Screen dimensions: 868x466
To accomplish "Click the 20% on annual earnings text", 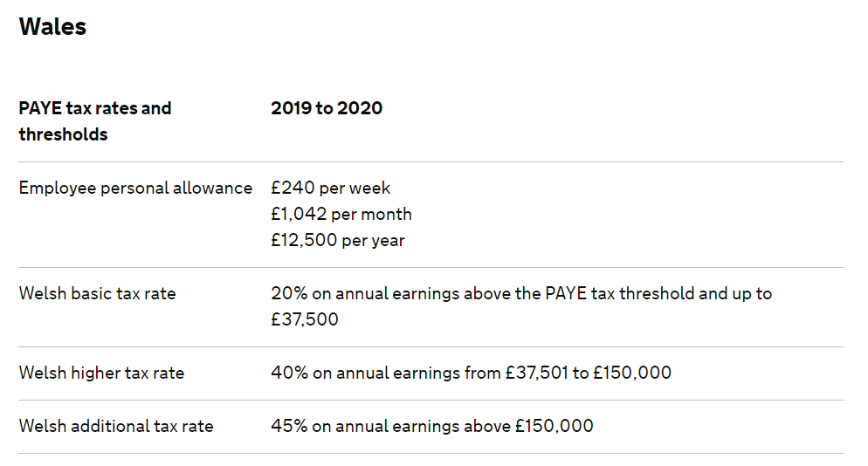I will 367,293.
